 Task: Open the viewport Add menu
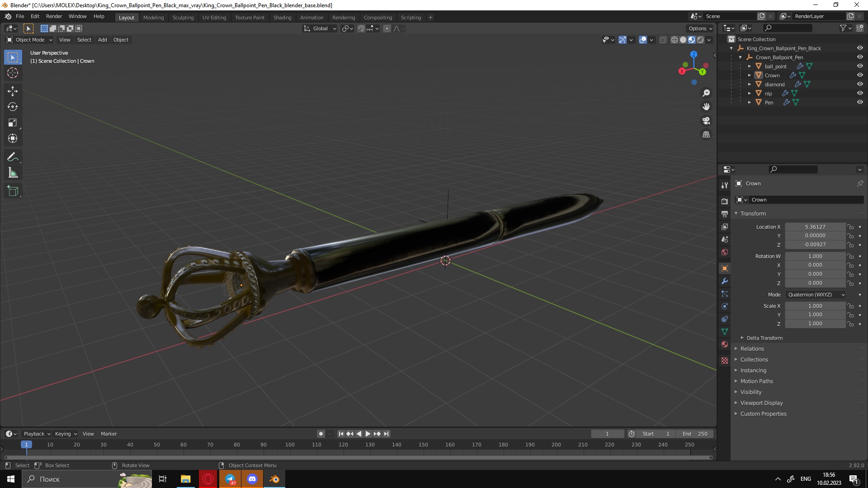coord(103,40)
